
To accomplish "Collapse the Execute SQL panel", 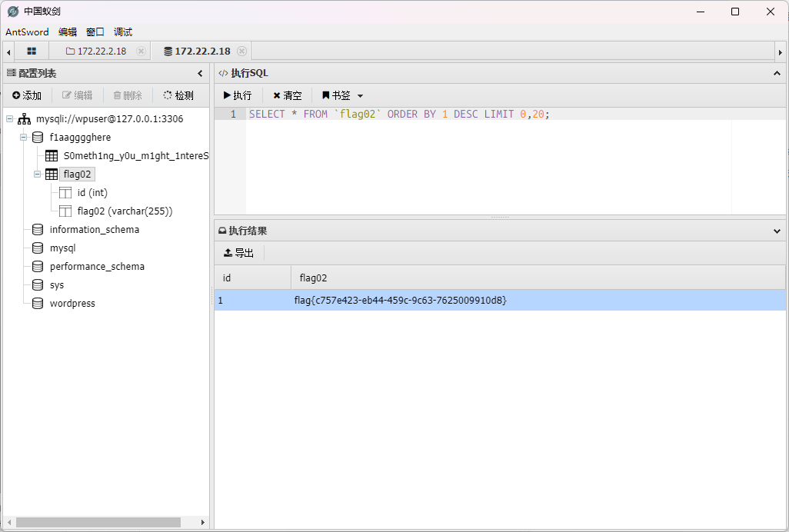I will pyautogui.click(x=777, y=74).
